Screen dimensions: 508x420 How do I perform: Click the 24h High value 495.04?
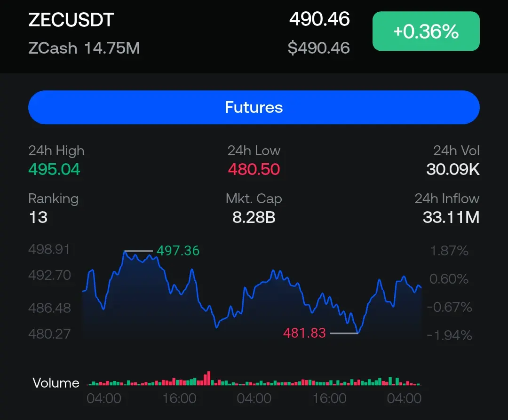(54, 169)
